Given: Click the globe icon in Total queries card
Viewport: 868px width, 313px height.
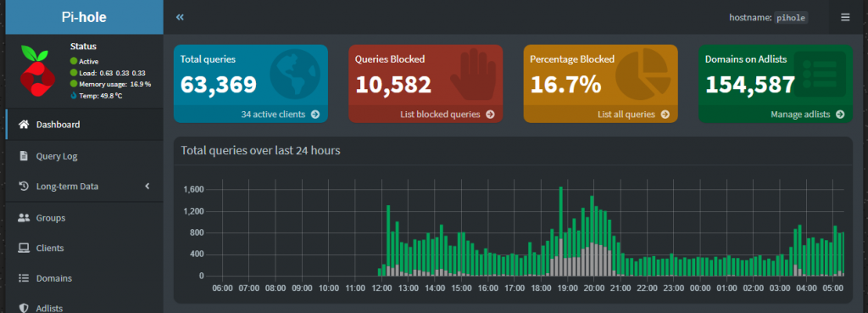Looking at the screenshot, I should (295, 74).
